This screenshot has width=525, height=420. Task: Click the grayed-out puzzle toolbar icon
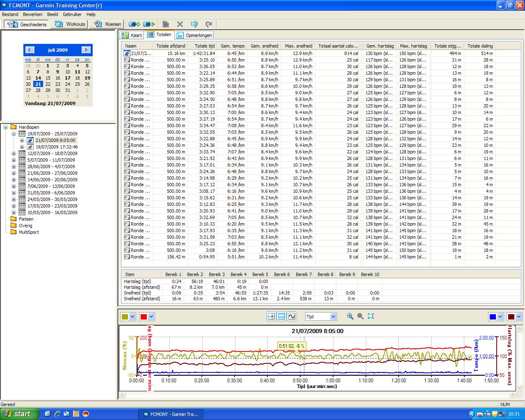point(166,24)
